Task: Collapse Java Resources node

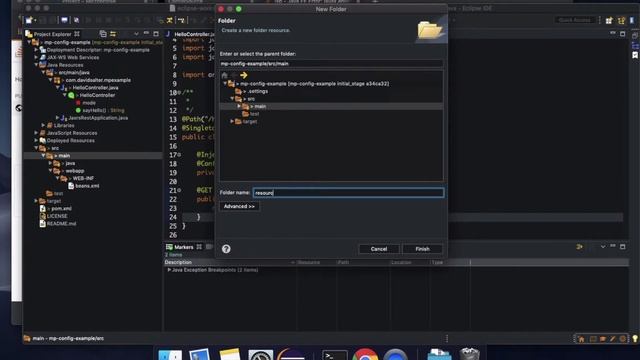Action: tap(36, 65)
